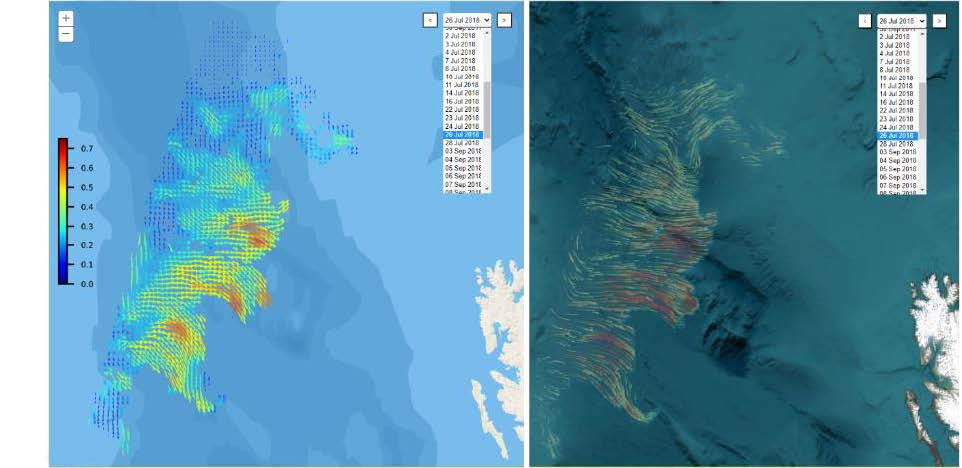The height and width of the screenshot is (468, 962).
Task: Choose 24 Jul 2018 in the vector map list
Action: tap(462, 126)
